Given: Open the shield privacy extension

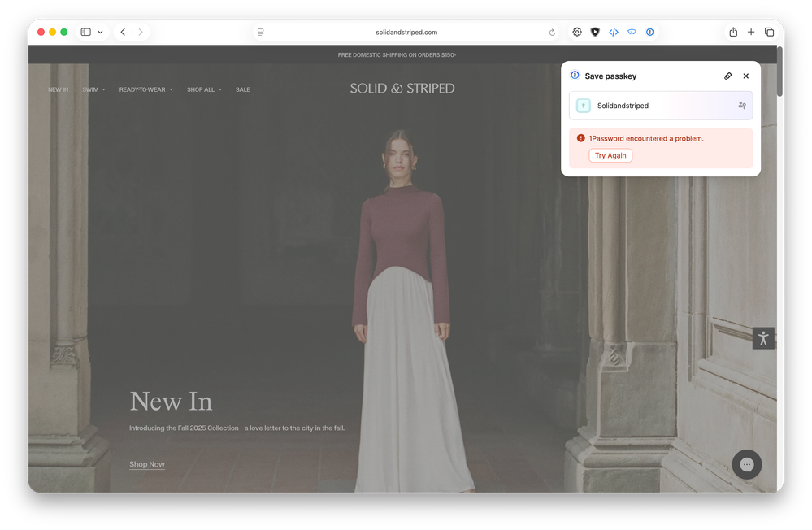Looking at the screenshot, I should [595, 33].
